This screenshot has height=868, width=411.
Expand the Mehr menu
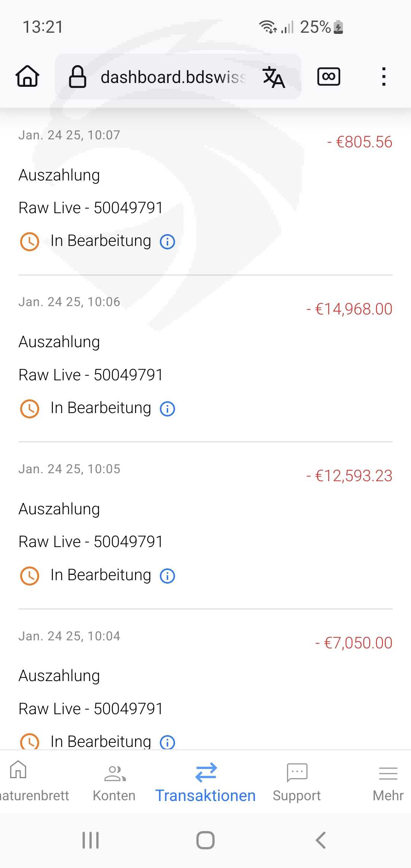[x=388, y=781]
